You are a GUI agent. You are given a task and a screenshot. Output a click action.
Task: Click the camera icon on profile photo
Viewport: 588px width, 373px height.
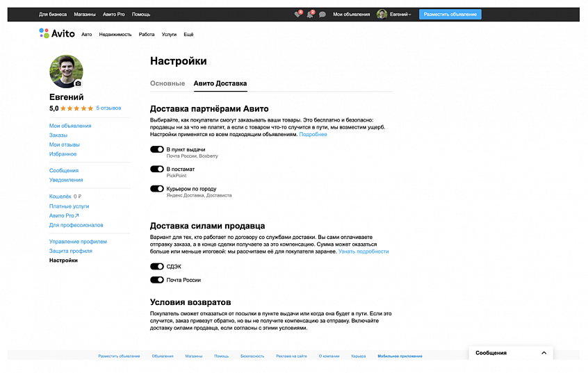coord(78,83)
